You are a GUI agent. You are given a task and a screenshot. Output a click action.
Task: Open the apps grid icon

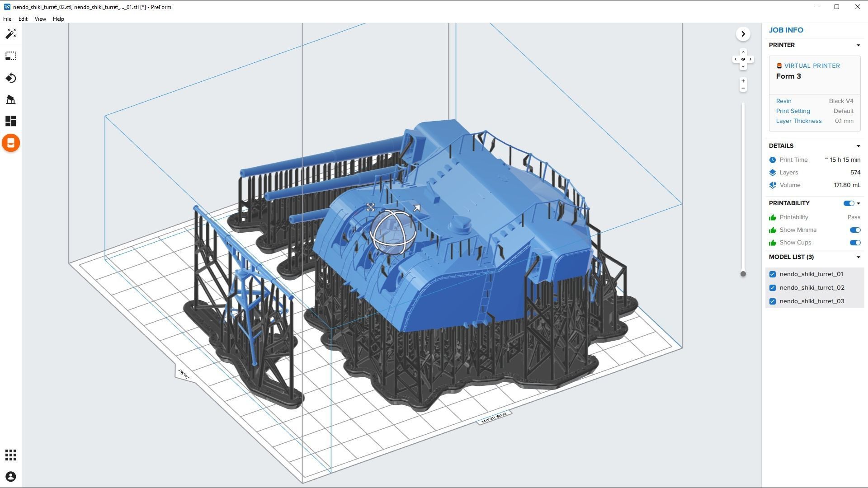11,455
